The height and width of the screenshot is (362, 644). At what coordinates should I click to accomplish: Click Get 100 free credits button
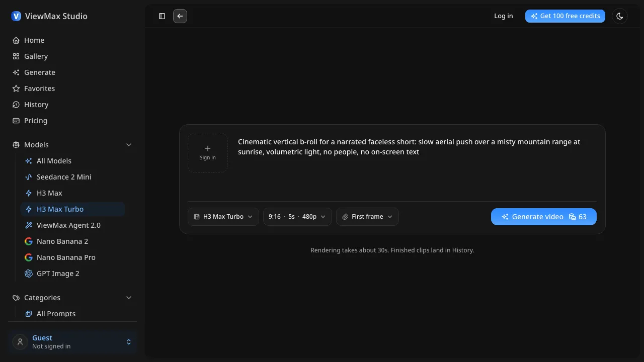point(565,16)
